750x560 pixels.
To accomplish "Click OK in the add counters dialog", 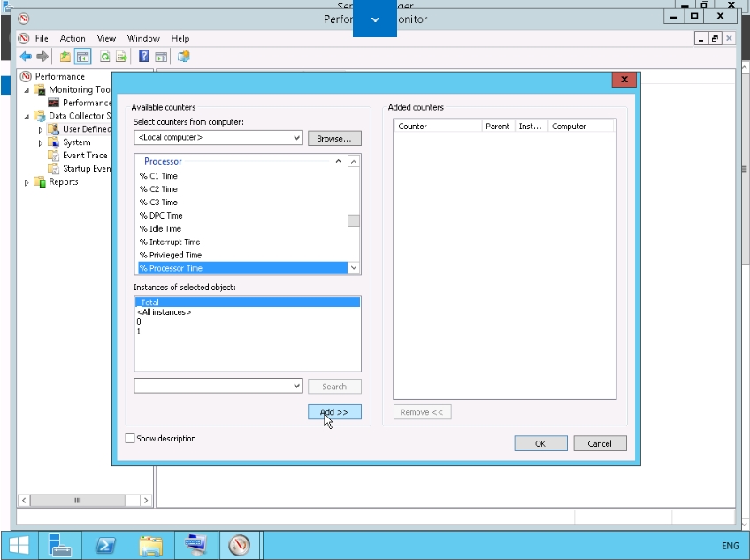I will coord(540,444).
